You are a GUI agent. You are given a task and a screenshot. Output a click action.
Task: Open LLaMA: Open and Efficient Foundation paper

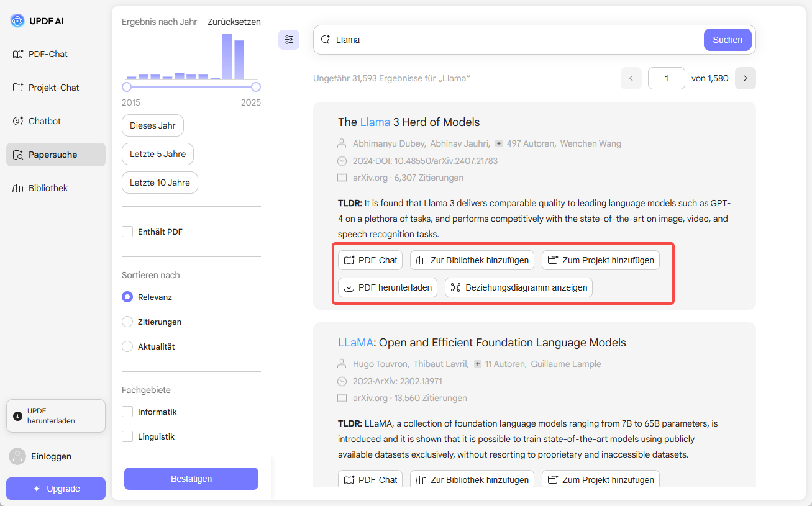tap(482, 342)
